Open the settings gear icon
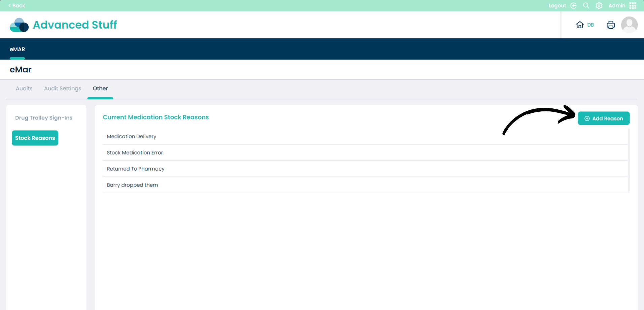The width and height of the screenshot is (644, 310). [x=599, y=5]
